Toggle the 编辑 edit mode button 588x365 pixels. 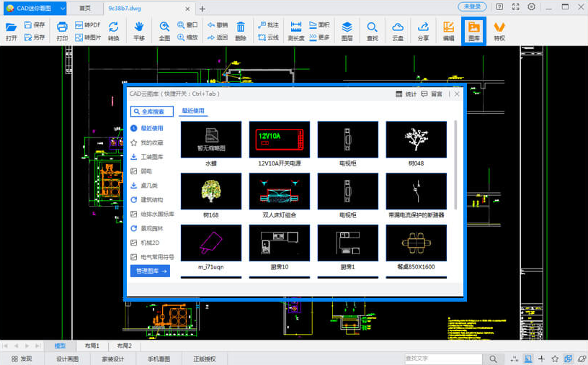tap(448, 30)
